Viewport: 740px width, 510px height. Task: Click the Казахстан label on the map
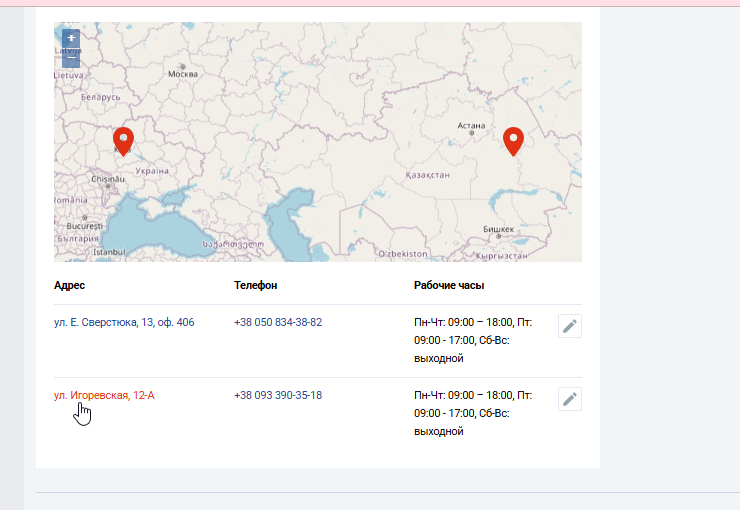[x=428, y=175]
